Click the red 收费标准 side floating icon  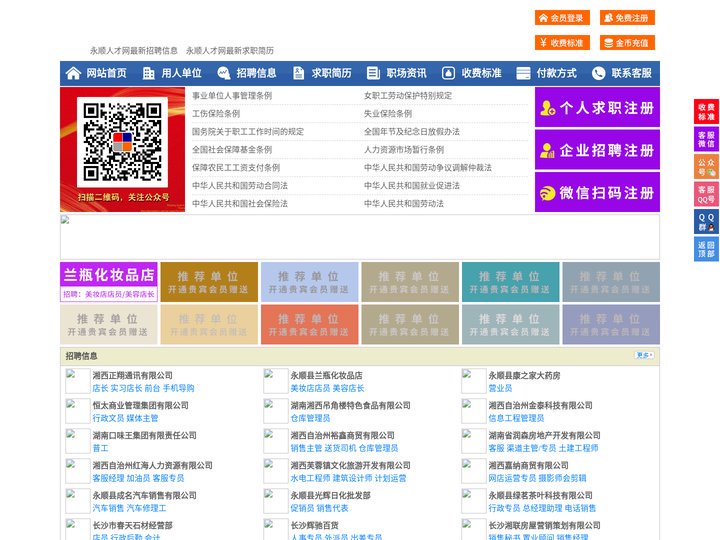pos(706,112)
